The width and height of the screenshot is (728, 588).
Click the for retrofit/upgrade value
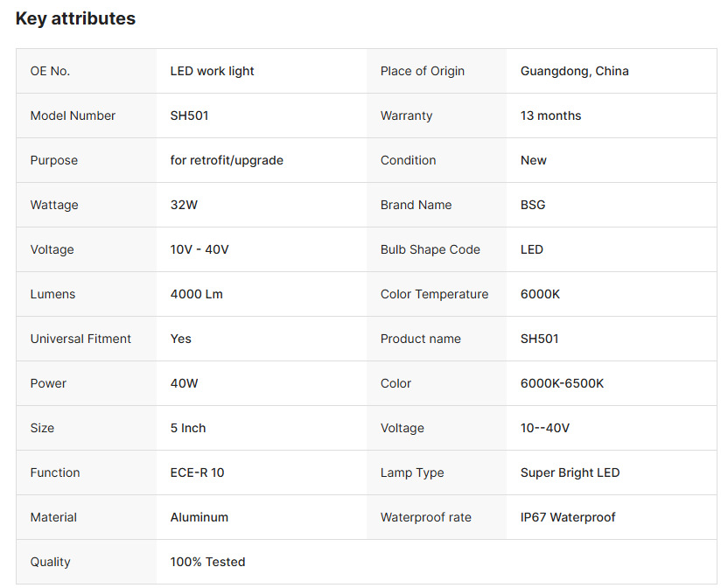pyautogui.click(x=227, y=160)
